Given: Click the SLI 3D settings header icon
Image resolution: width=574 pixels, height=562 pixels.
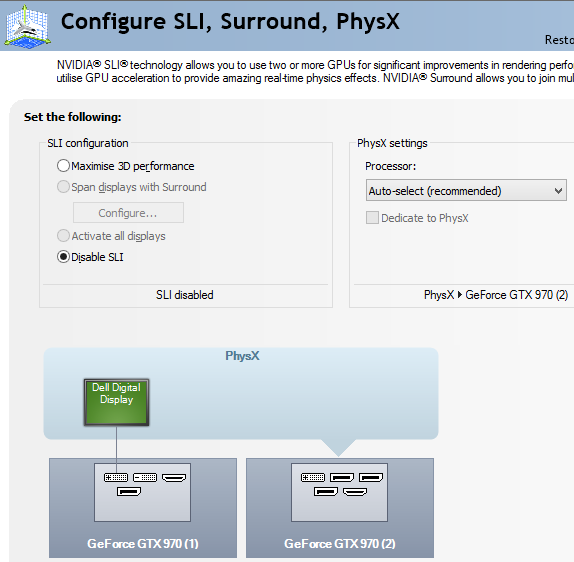Looking at the screenshot, I should click(27, 26).
